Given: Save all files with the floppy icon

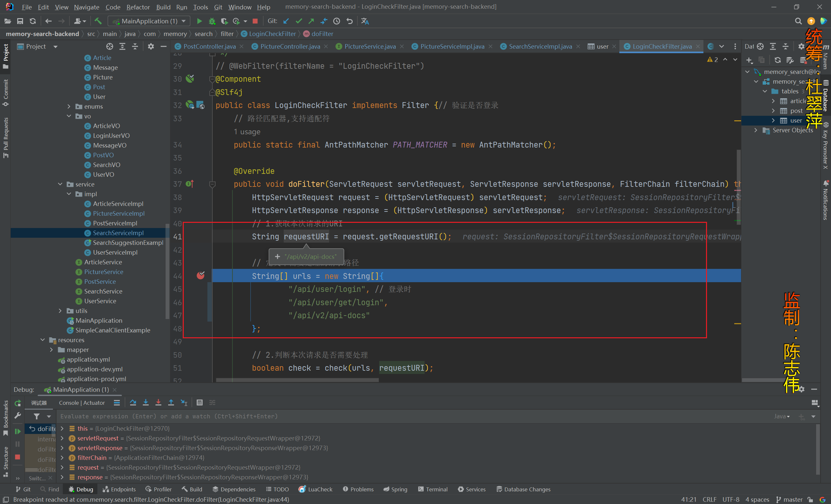Looking at the screenshot, I should 20,21.
